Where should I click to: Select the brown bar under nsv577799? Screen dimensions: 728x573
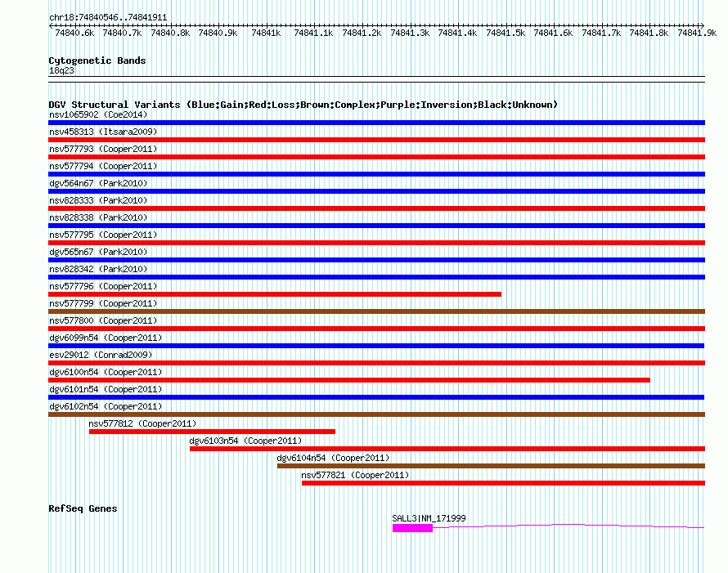376,311
